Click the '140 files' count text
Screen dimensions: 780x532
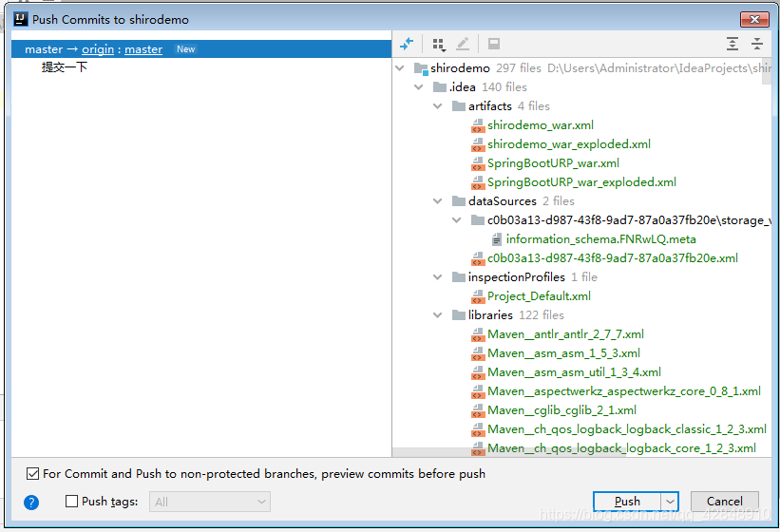(x=504, y=87)
